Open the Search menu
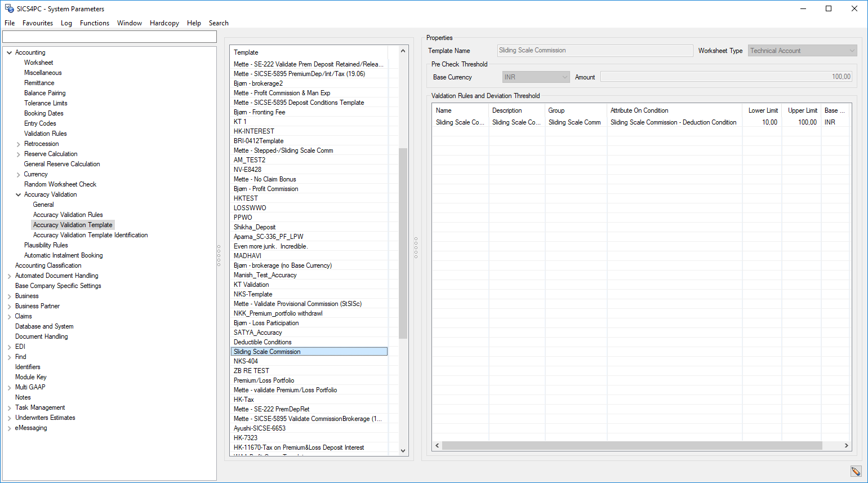 tap(219, 23)
